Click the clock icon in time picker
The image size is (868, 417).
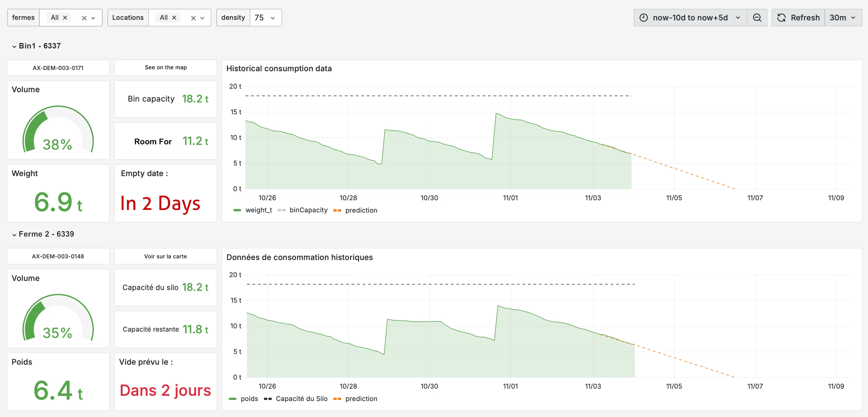(643, 18)
